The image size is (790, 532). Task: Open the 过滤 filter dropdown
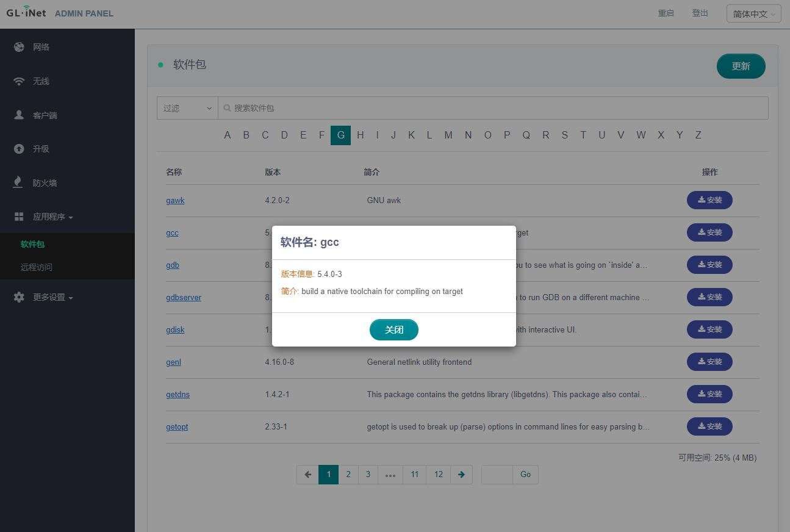(187, 108)
